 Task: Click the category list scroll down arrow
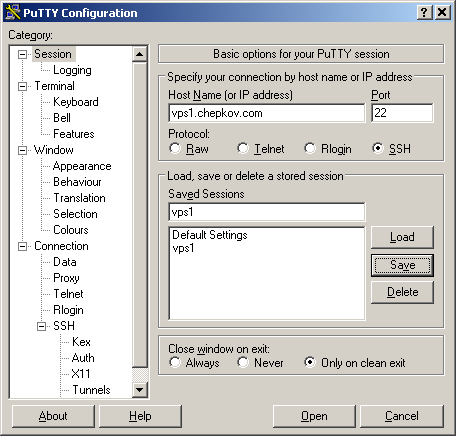139,389
